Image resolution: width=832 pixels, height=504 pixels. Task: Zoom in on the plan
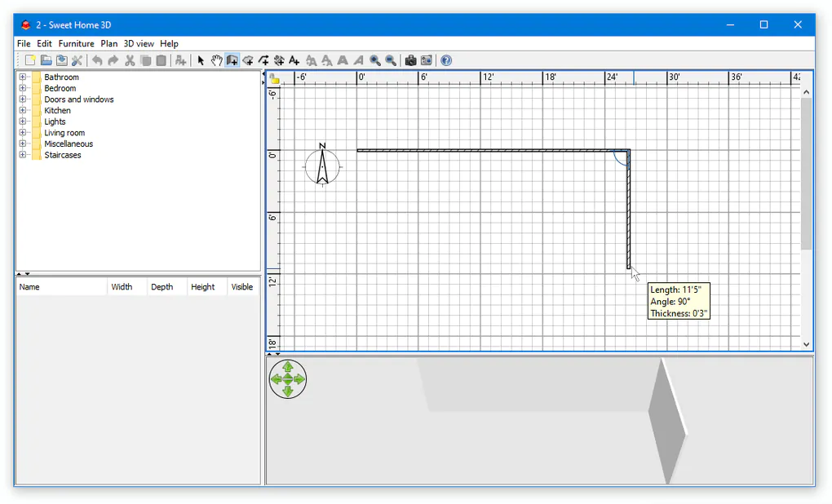375,60
